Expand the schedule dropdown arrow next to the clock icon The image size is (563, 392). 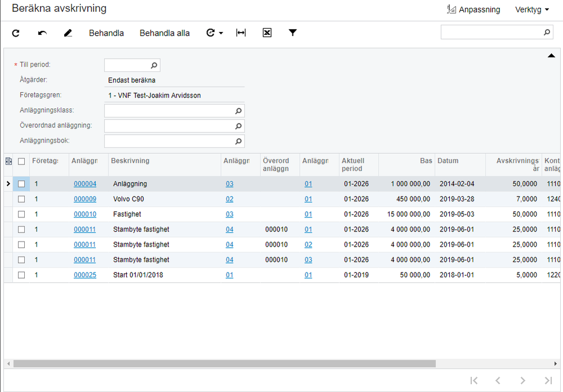[221, 33]
